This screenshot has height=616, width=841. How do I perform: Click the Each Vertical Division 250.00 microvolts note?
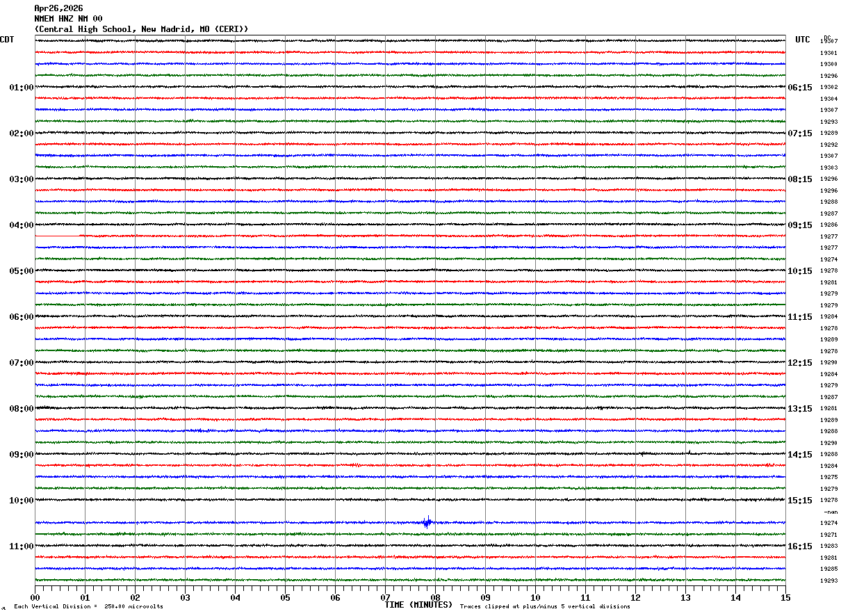coord(88,607)
